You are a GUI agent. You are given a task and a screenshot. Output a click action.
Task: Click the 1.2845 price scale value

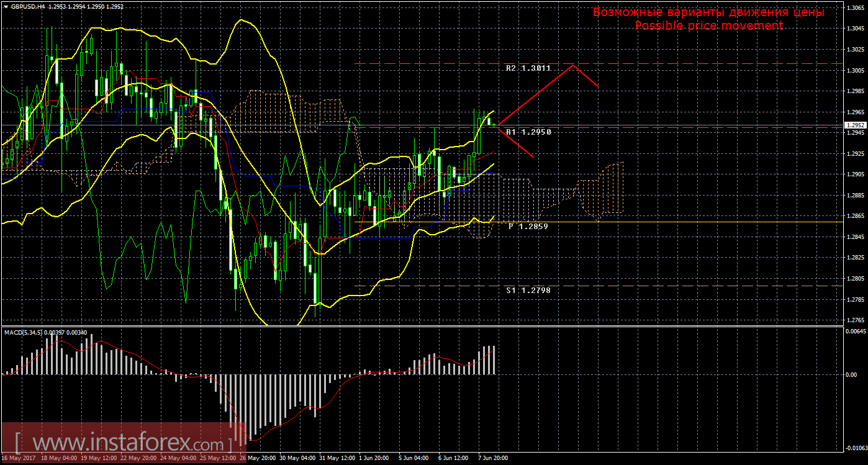[x=856, y=237]
